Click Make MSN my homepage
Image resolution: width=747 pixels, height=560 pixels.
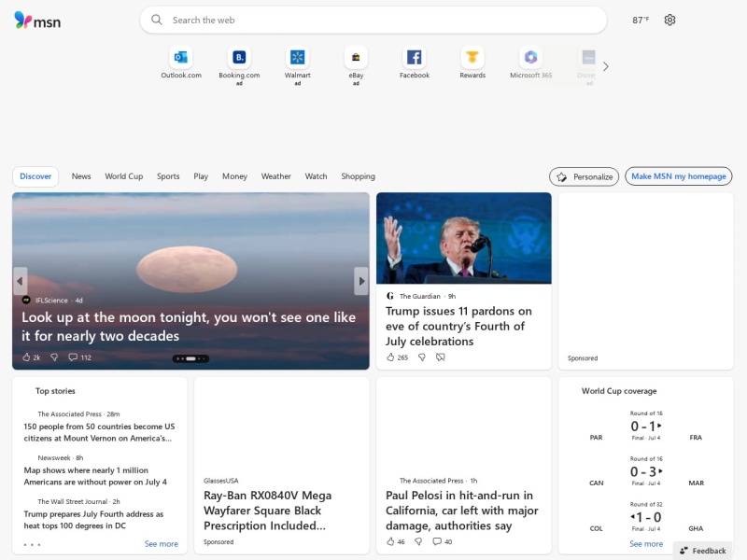click(679, 176)
